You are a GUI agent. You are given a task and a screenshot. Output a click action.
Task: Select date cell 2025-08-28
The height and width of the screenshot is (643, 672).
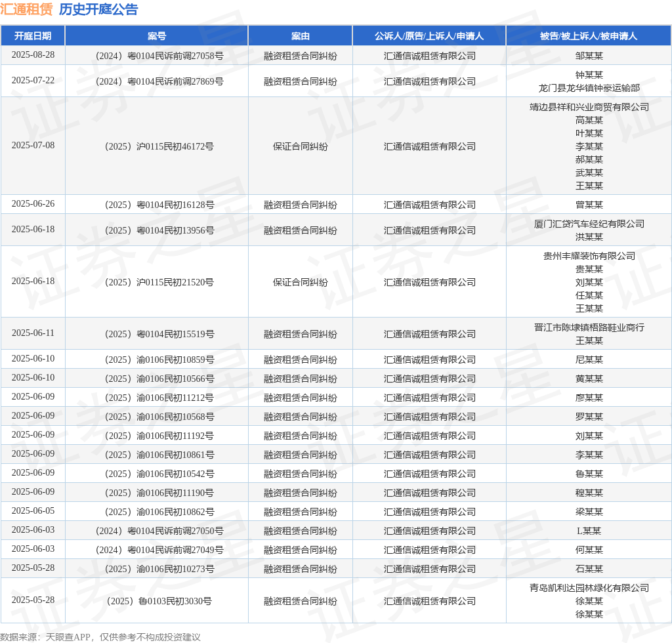(x=33, y=55)
